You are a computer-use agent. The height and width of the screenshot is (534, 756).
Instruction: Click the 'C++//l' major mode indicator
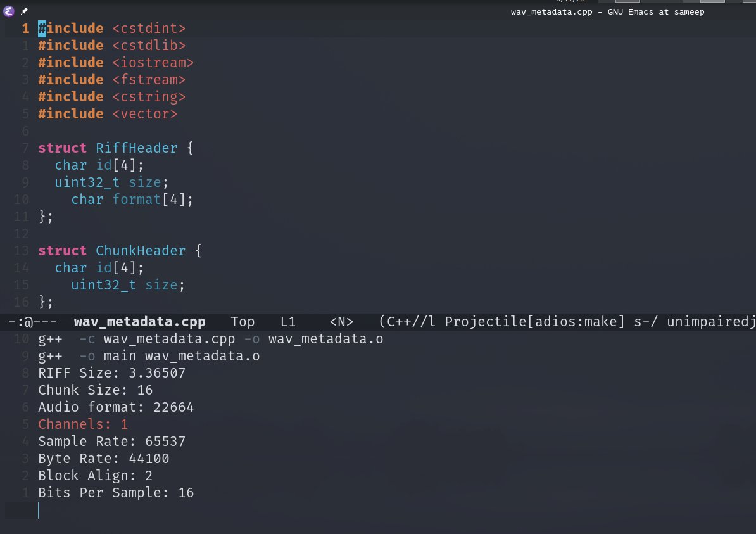coord(412,322)
